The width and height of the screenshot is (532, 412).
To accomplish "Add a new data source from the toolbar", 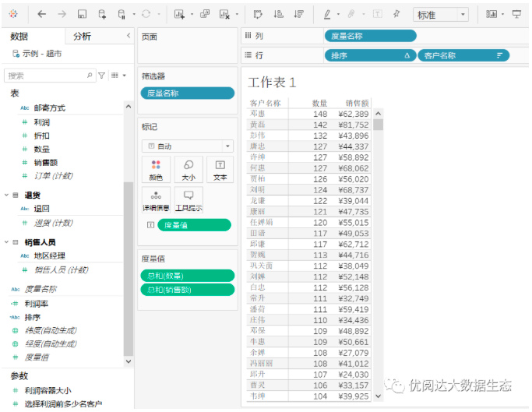I will coord(102,14).
